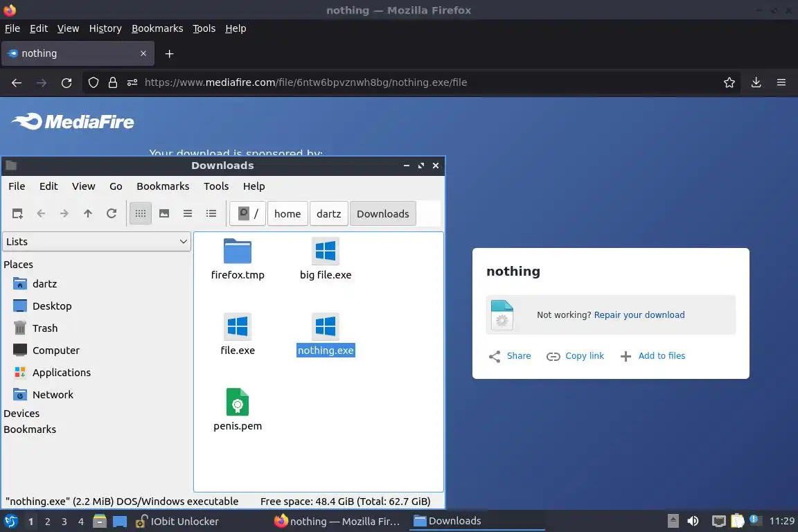Image resolution: width=798 pixels, height=532 pixels.
Task: Select the firefox.tmp folder
Action: click(238, 260)
